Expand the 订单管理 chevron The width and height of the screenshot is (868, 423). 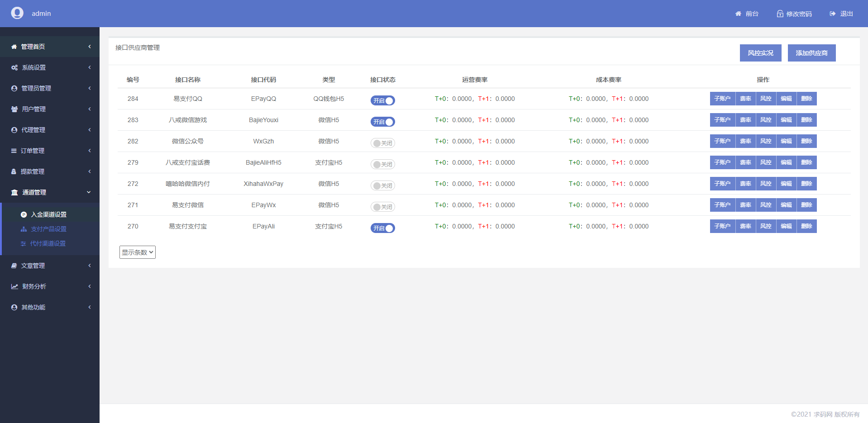90,151
